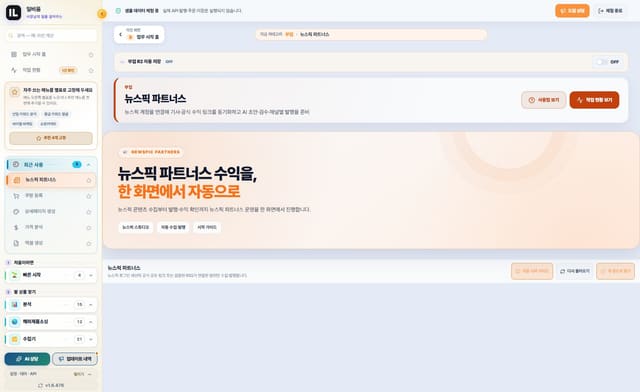The image size is (640, 392).
Task: Switch on the auto-save OFF toggle
Action: coord(601,62)
